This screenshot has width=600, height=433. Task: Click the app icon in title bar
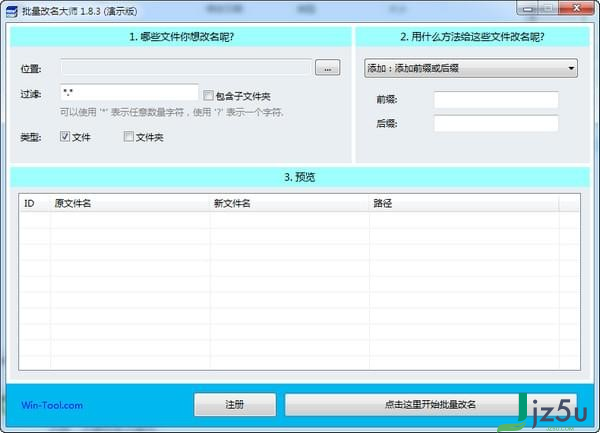(12, 11)
